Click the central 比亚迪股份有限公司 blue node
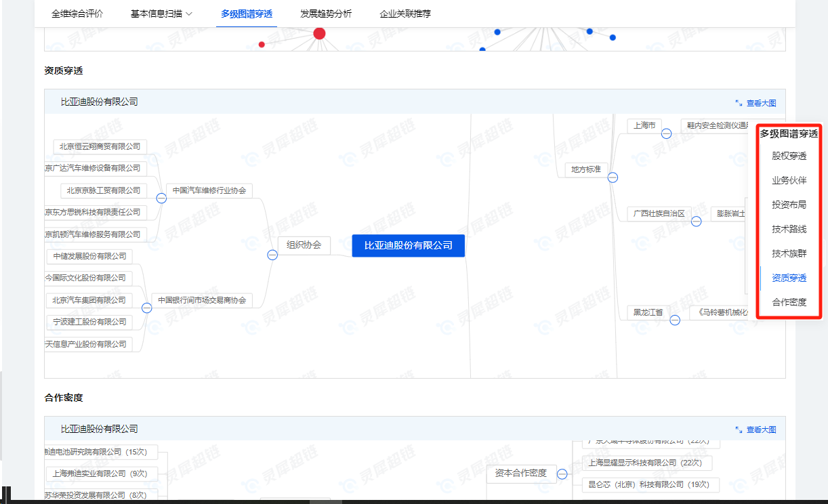The width and height of the screenshot is (828, 504). [x=408, y=245]
